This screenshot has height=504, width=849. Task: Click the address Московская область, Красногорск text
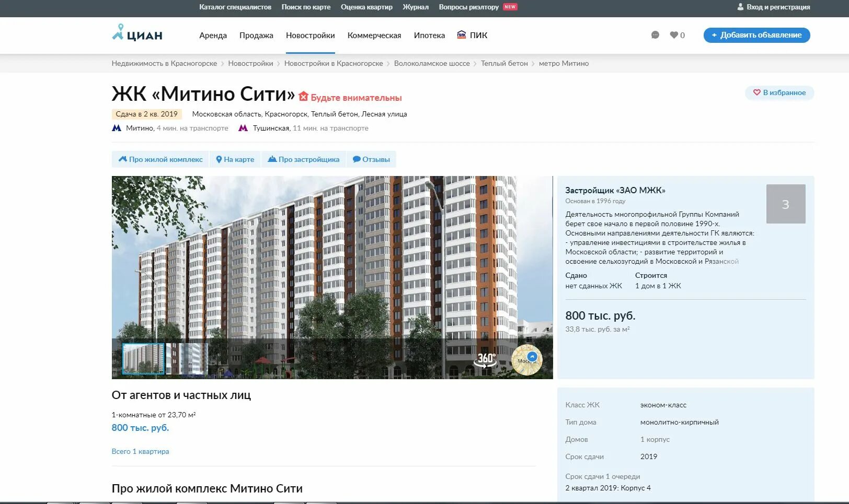tap(300, 114)
